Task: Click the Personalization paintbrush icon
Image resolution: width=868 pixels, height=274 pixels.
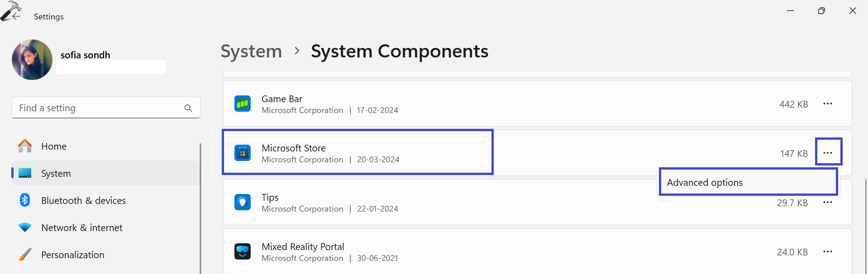Action: [25, 255]
